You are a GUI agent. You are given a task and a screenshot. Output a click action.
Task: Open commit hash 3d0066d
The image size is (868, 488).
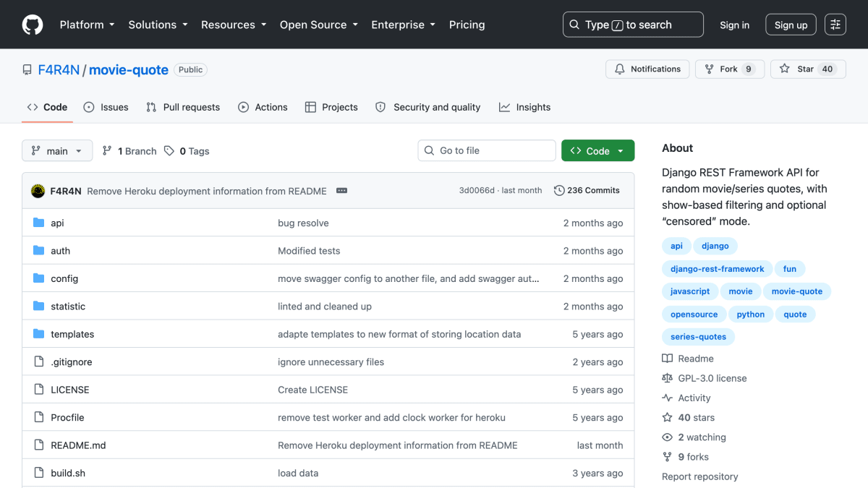[x=477, y=191]
